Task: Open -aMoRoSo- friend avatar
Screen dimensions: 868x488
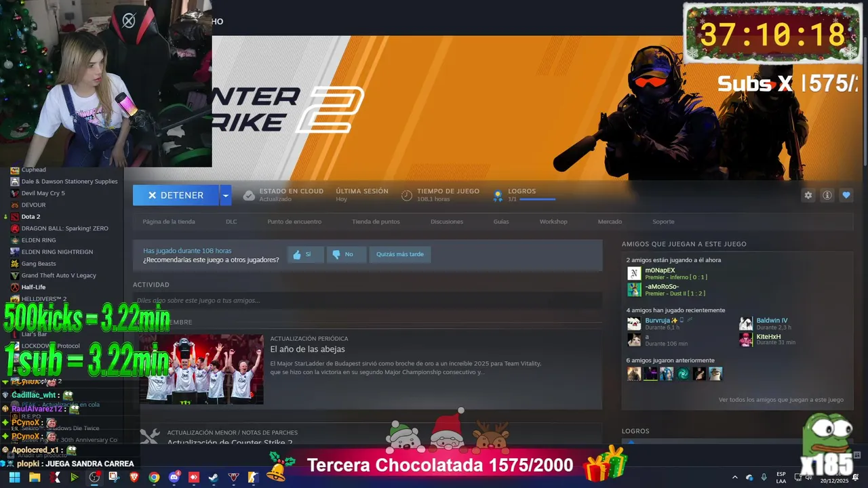Action: 634,289
